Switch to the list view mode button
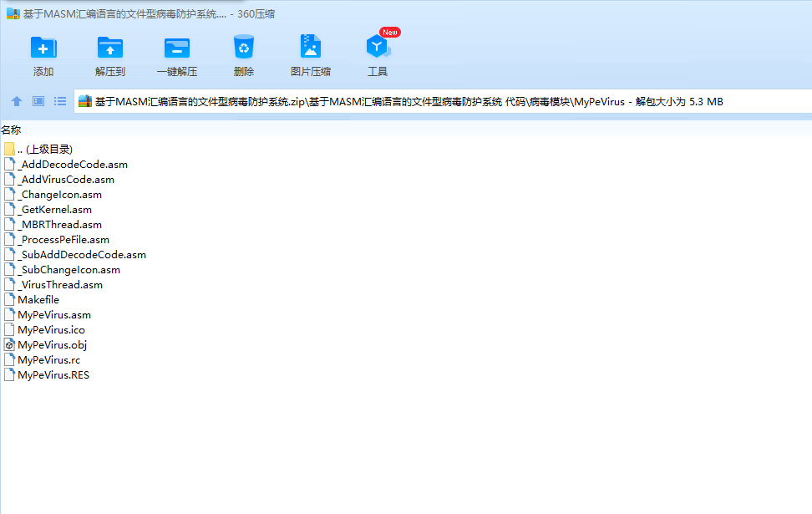The image size is (812, 514). 60,101
